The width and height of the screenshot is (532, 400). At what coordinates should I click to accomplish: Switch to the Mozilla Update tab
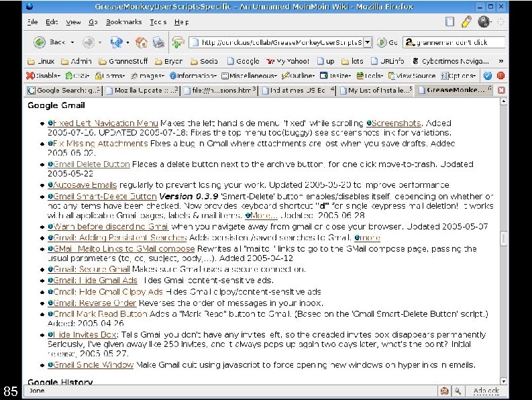142,91
